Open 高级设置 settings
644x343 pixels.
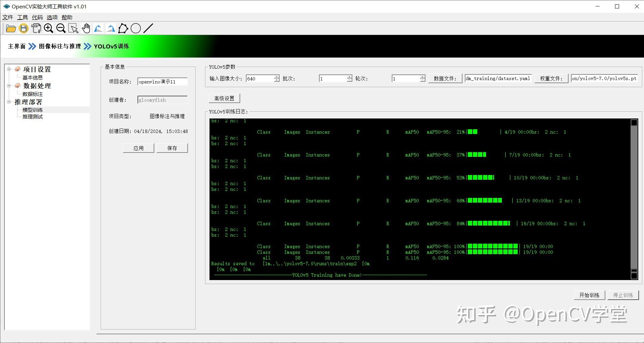[x=224, y=98]
